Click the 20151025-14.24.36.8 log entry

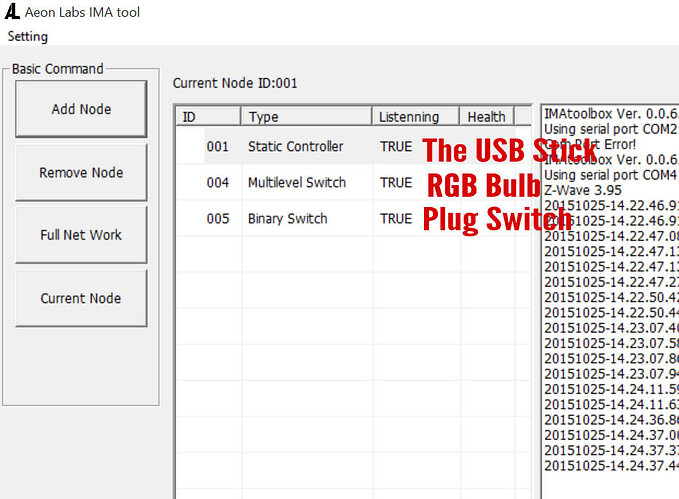click(x=611, y=420)
